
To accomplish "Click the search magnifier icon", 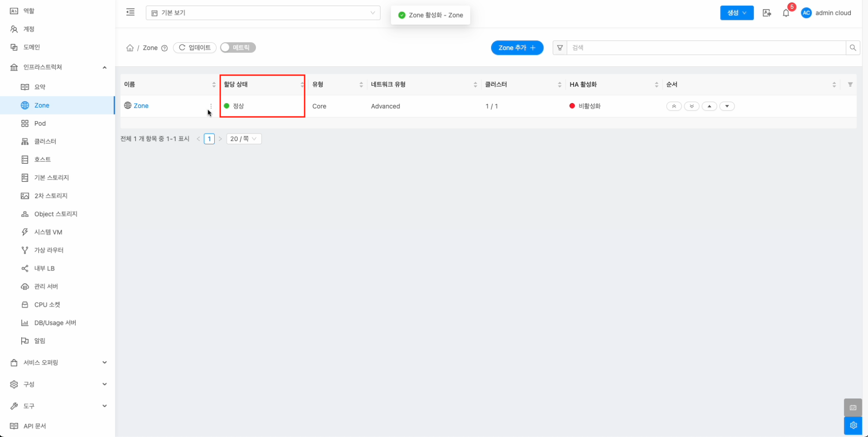I will coord(853,48).
